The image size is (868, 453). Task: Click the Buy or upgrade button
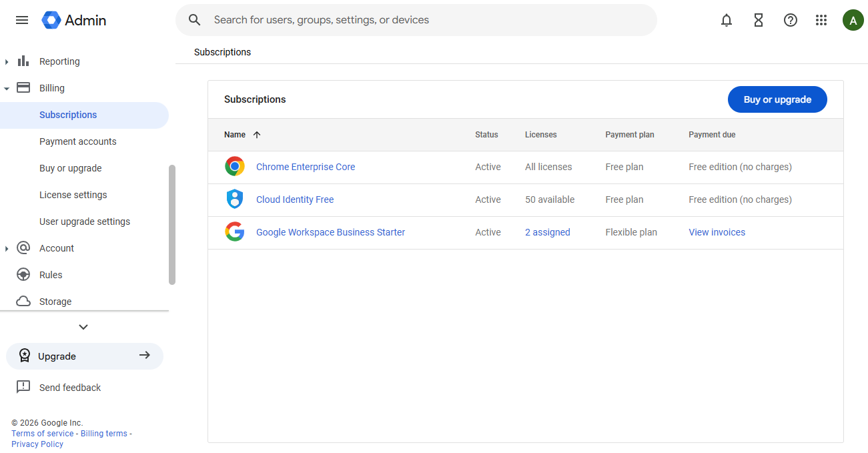click(x=777, y=99)
